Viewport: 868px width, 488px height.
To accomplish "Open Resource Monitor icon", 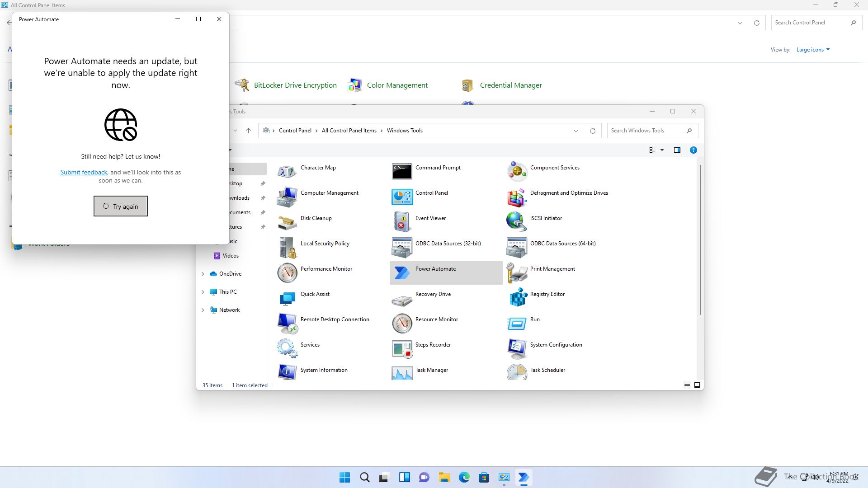I will point(402,323).
